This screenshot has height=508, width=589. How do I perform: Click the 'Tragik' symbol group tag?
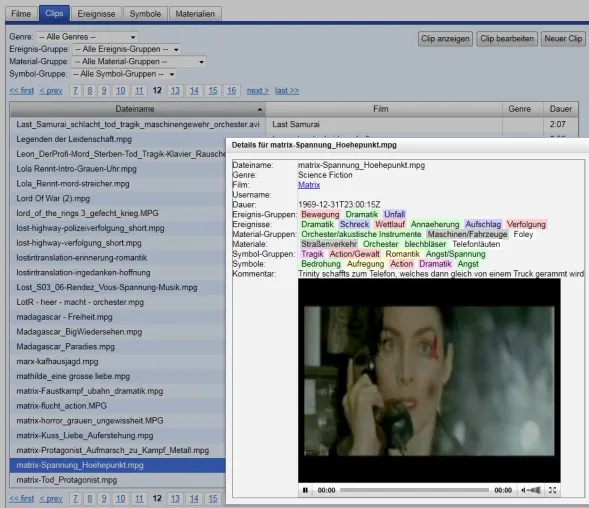coord(312,254)
